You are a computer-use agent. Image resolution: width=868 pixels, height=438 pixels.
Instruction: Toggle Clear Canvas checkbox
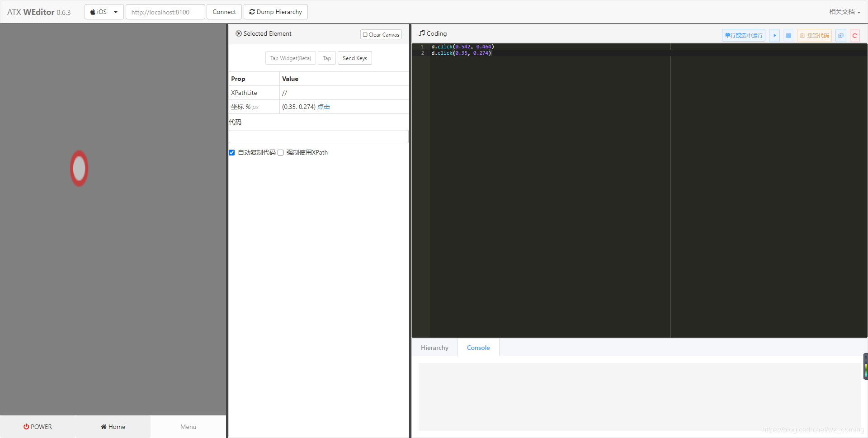pos(381,34)
